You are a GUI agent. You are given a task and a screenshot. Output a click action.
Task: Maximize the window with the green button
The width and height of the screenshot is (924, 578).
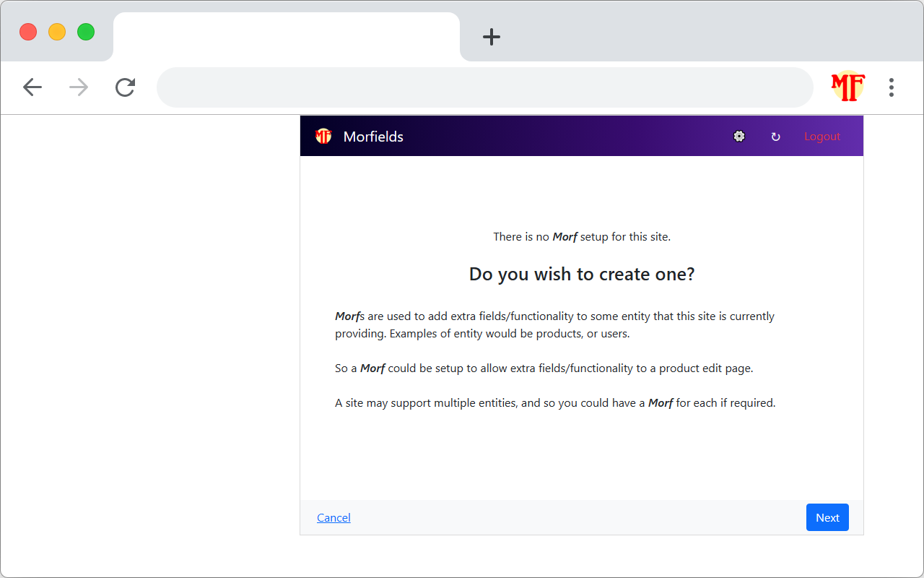(x=86, y=32)
